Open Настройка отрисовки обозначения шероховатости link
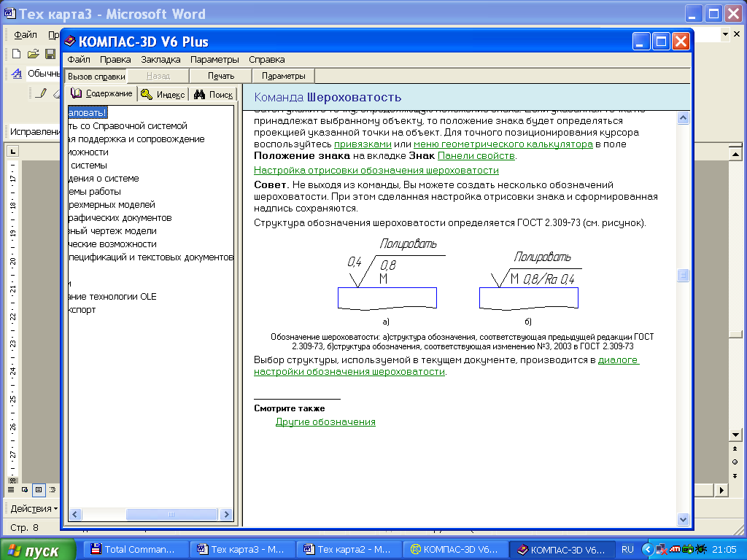The height and width of the screenshot is (560, 747). point(376,171)
